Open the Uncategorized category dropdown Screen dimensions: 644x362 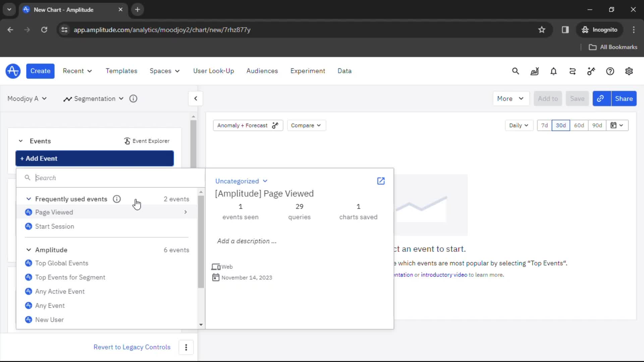tap(241, 181)
